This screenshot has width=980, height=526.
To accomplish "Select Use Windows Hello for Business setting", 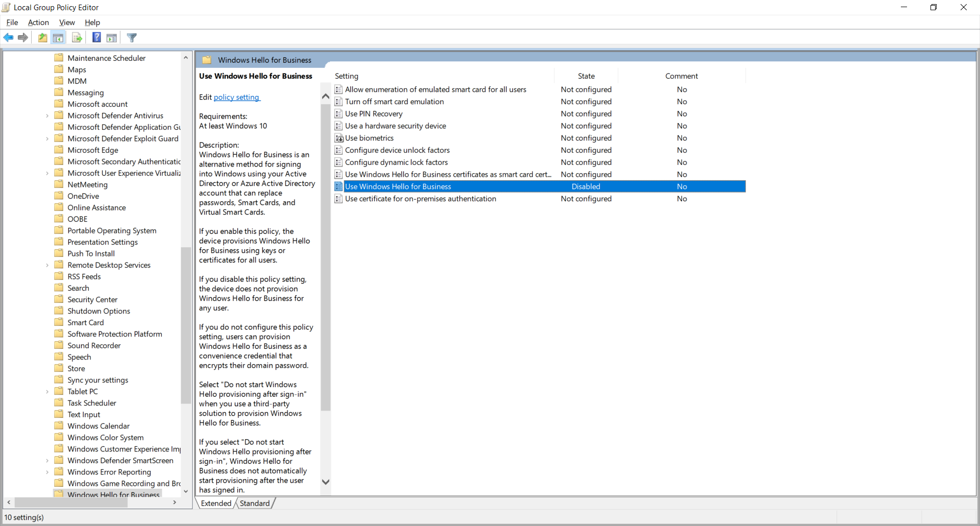I will pos(540,186).
